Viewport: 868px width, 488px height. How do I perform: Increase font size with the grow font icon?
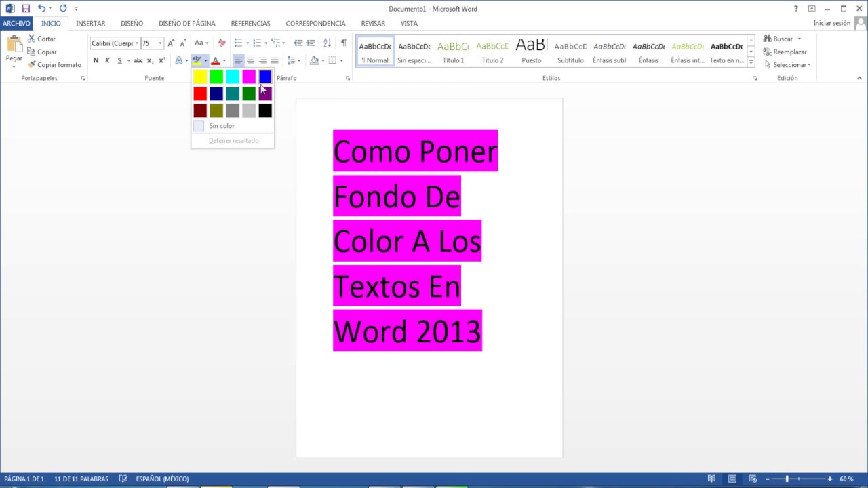pos(171,43)
